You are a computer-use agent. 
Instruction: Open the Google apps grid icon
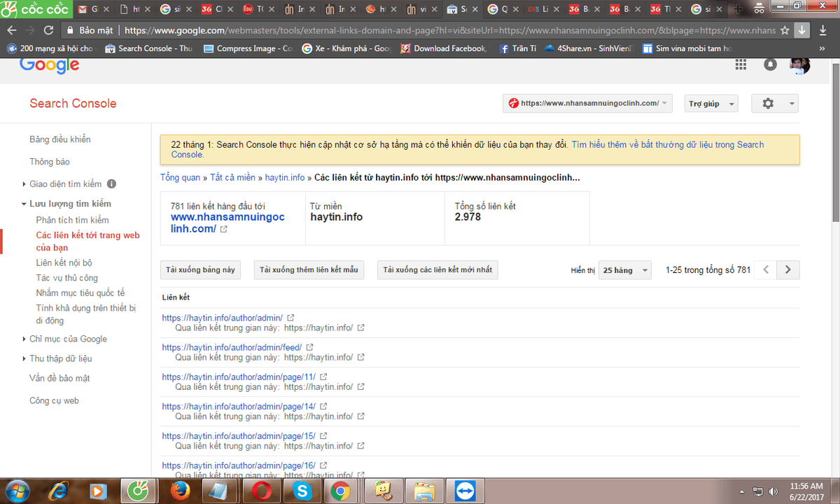tap(741, 64)
